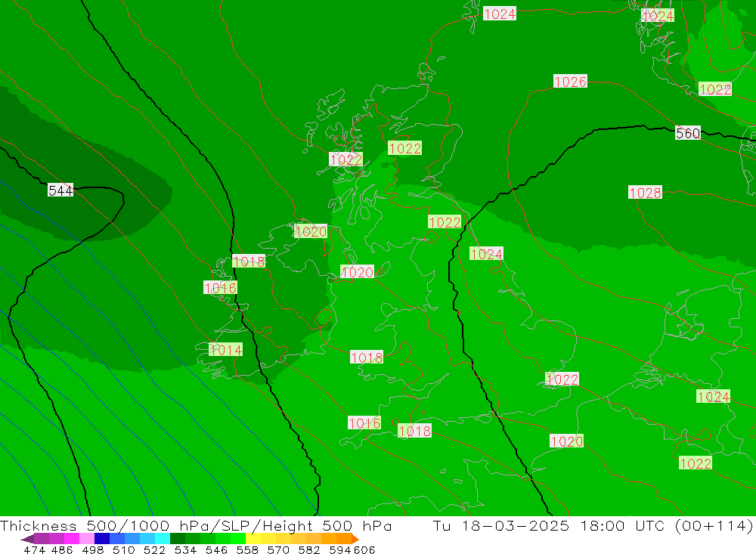Click the 560 height contour label

click(x=688, y=133)
